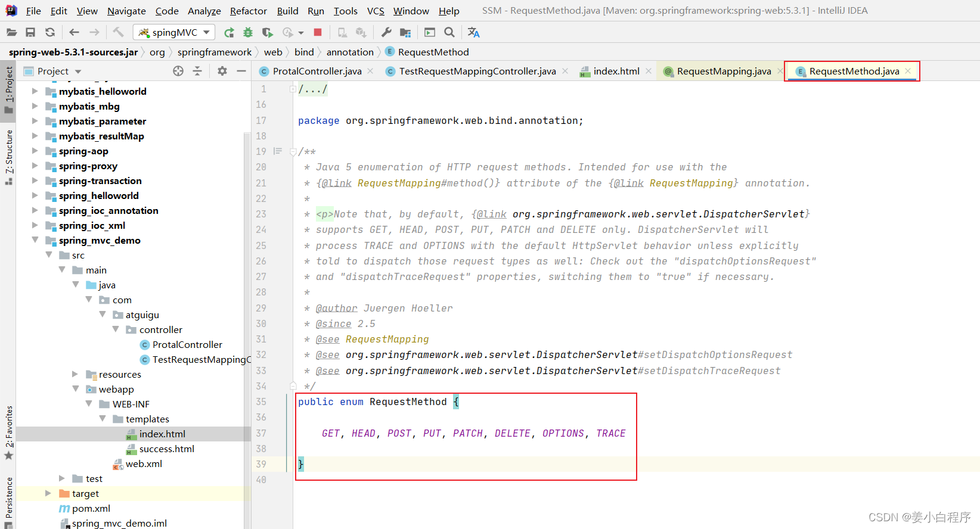Switch to the RequestMapping.java tab

[723, 71]
